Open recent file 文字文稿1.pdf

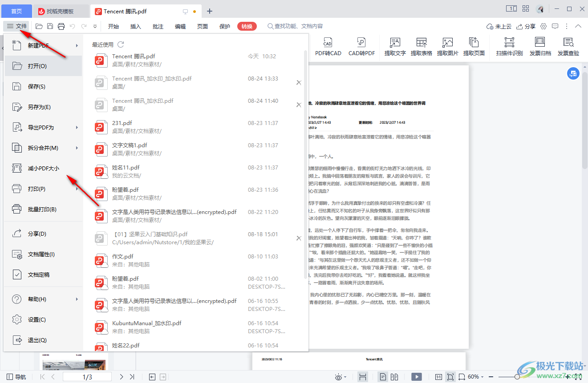(x=196, y=149)
